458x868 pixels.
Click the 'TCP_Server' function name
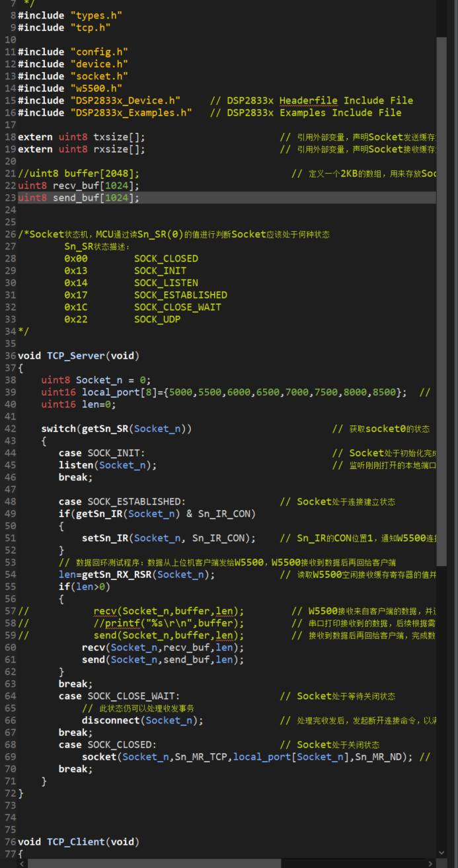(x=75, y=355)
